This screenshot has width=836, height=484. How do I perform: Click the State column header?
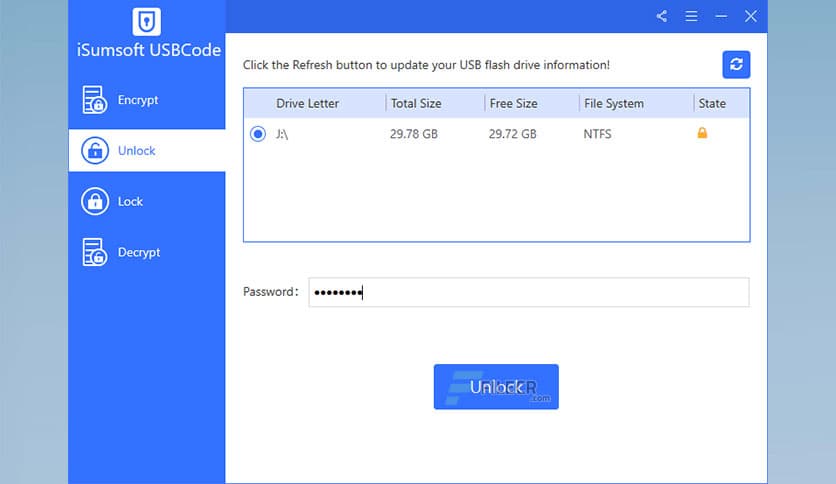click(712, 103)
